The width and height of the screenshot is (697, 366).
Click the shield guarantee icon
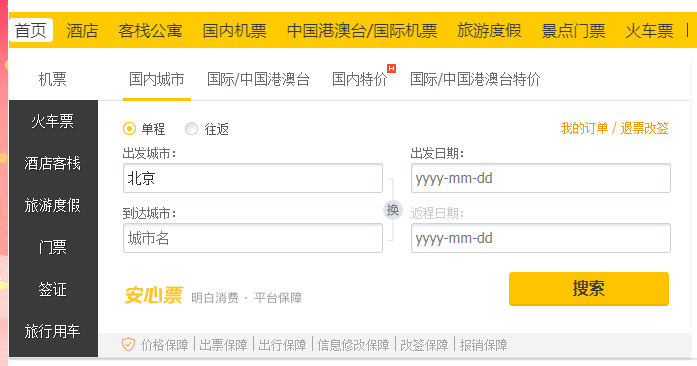(x=128, y=344)
